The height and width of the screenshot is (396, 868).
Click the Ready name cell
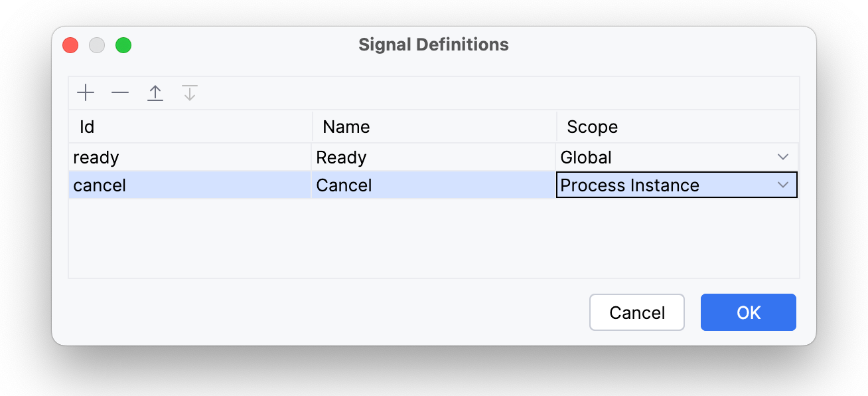coord(343,157)
